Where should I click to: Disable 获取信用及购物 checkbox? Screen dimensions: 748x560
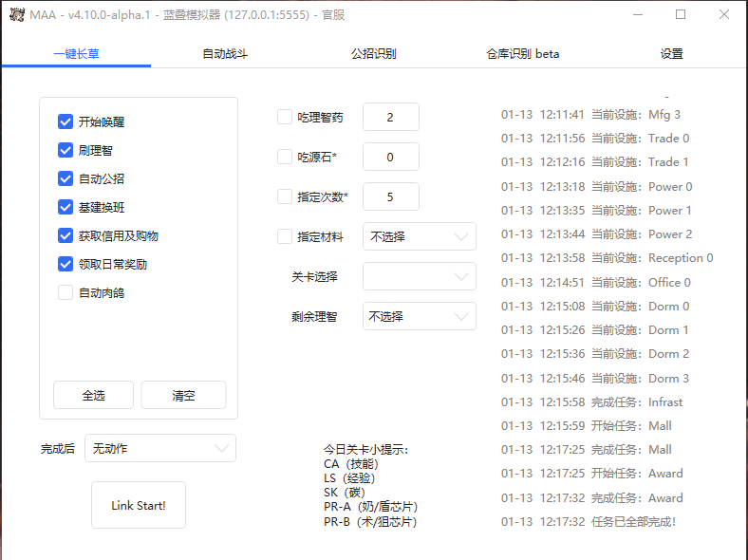(65, 235)
